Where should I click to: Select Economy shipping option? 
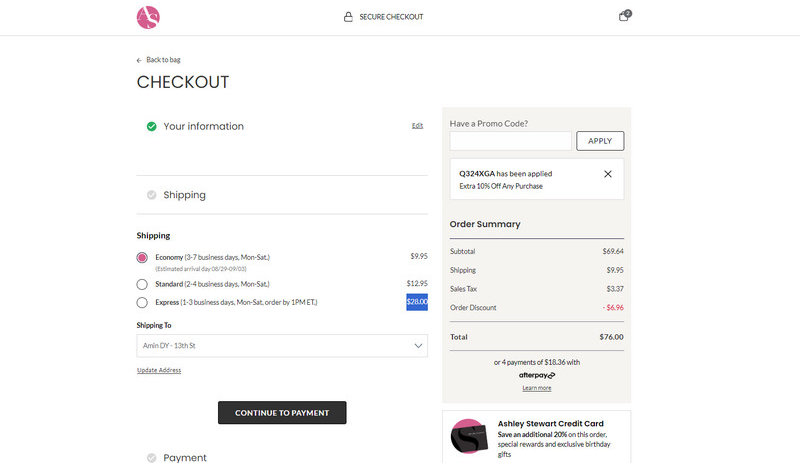pyautogui.click(x=142, y=257)
